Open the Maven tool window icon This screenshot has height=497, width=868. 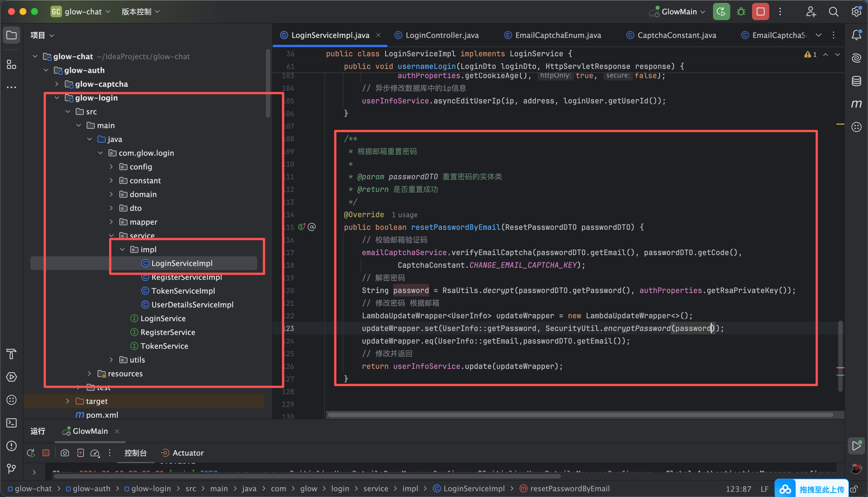(856, 104)
